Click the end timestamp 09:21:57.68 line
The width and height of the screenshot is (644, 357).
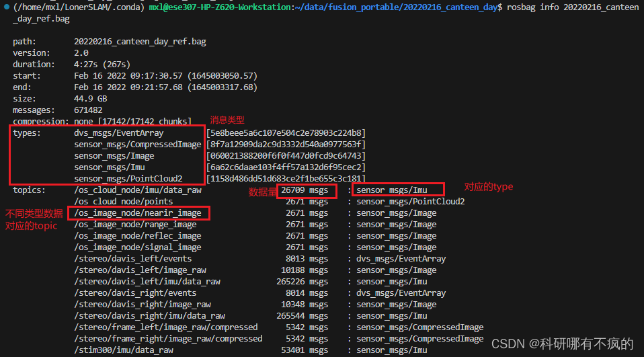click(x=165, y=87)
